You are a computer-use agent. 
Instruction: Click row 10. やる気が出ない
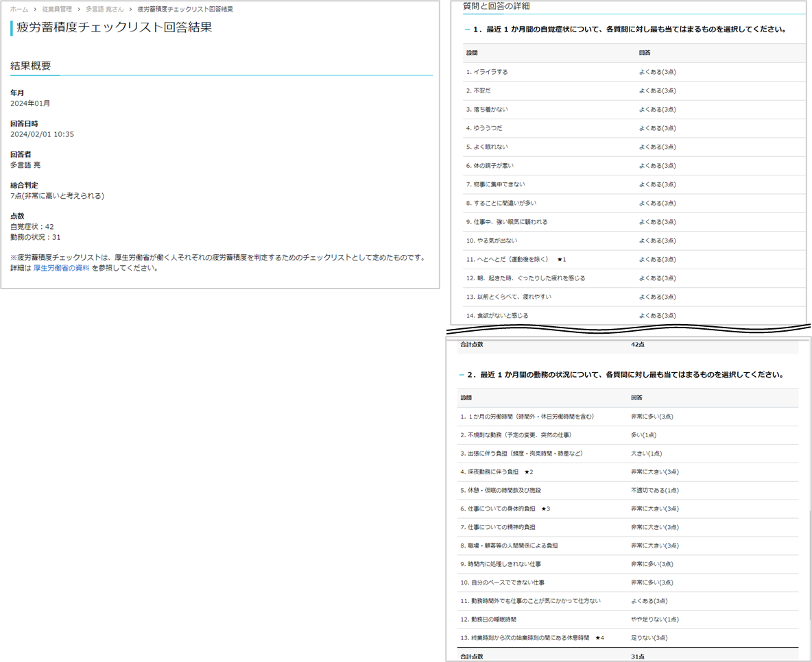tap(635, 240)
